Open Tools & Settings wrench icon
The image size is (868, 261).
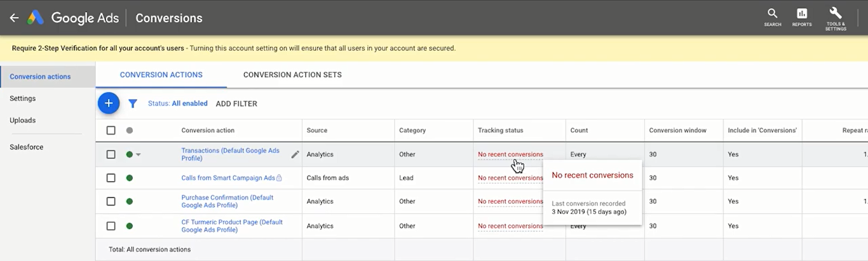tap(836, 18)
